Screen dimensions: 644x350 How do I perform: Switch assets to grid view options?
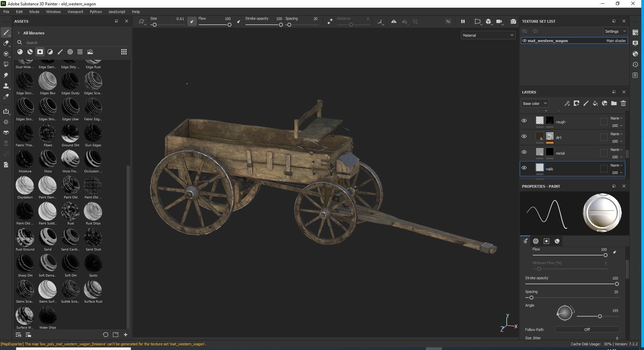coord(124,52)
